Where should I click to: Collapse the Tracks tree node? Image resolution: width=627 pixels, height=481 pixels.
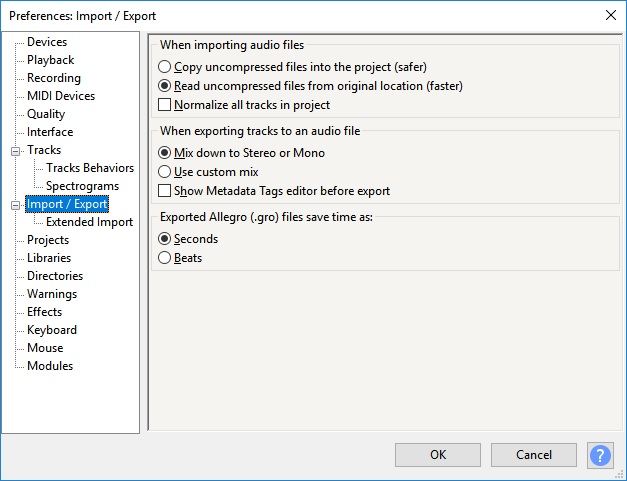pyautogui.click(x=16, y=151)
